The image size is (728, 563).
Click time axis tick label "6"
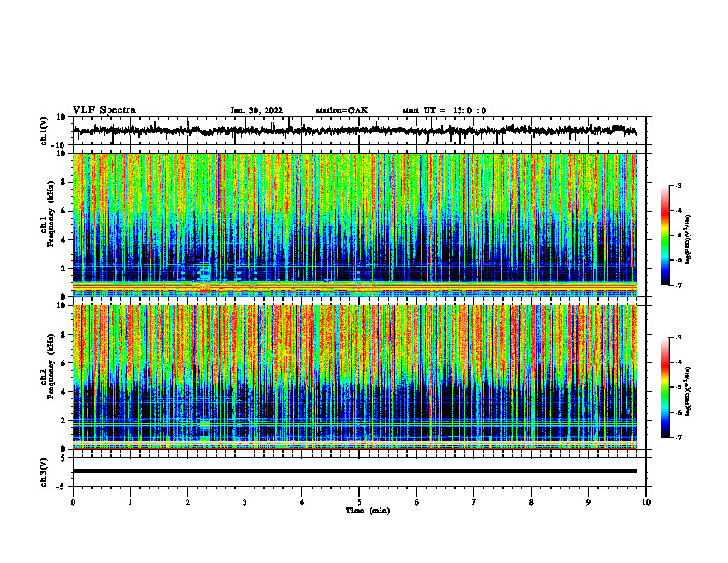417,502
